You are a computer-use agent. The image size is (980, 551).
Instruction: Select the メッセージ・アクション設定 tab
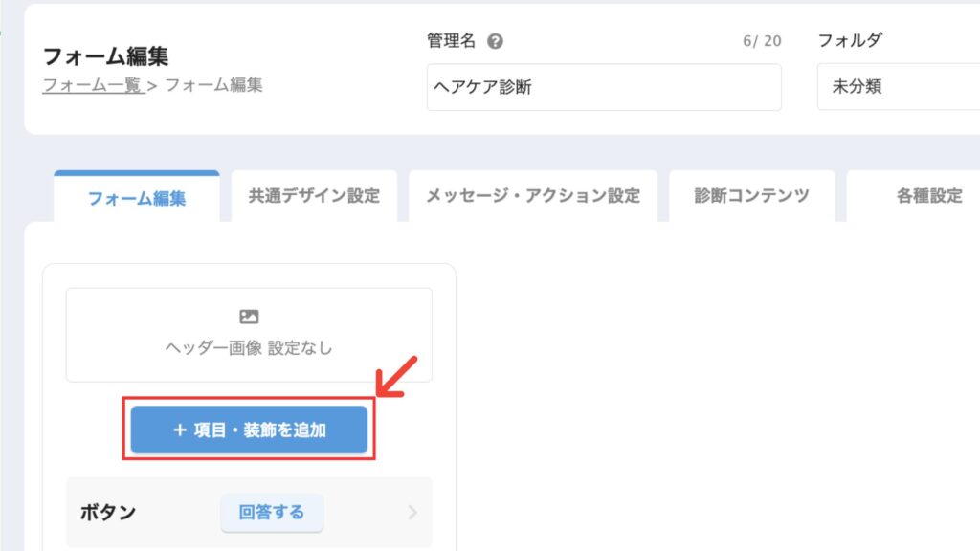[533, 195]
